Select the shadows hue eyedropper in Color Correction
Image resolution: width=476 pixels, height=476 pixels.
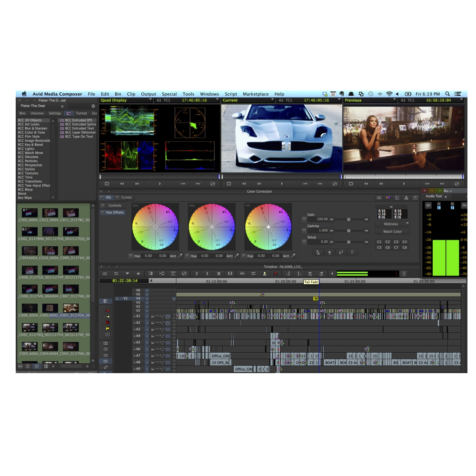(180, 256)
